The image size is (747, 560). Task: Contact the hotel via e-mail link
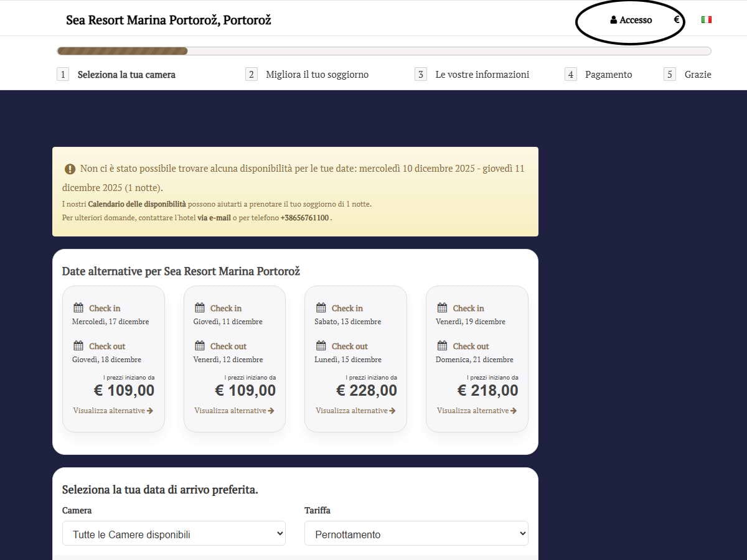pos(214,218)
